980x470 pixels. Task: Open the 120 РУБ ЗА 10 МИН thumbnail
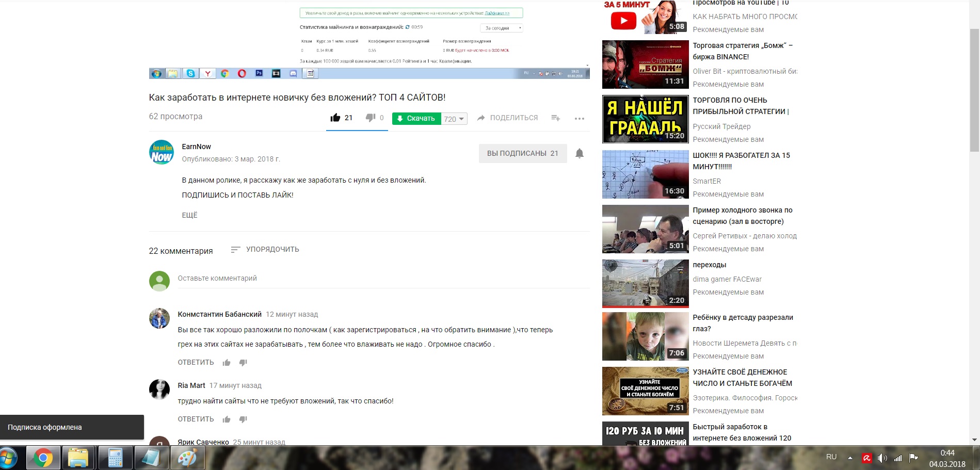click(x=646, y=433)
